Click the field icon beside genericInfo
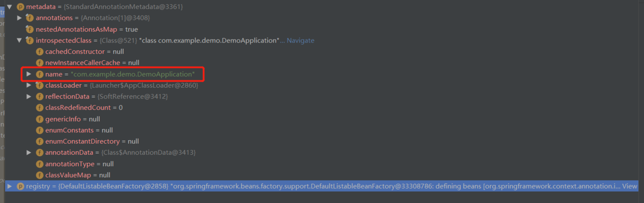 tap(39, 119)
